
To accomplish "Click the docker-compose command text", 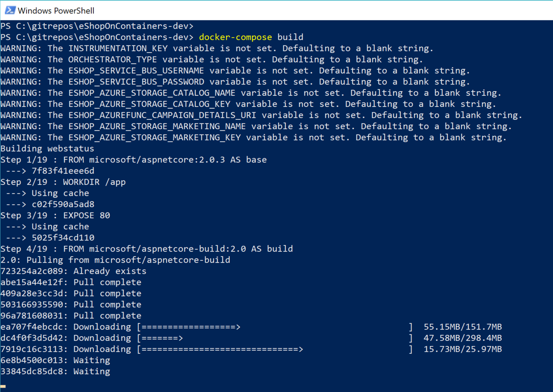I will tap(235, 37).
